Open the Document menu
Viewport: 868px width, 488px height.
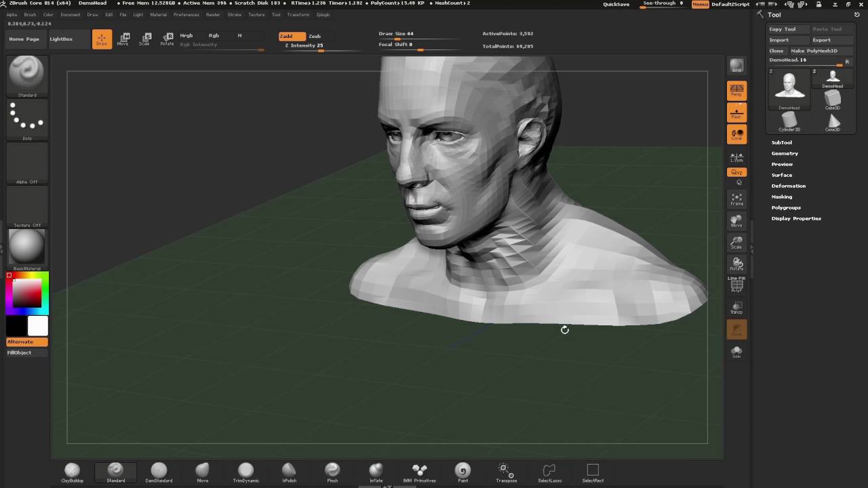click(x=71, y=14)
